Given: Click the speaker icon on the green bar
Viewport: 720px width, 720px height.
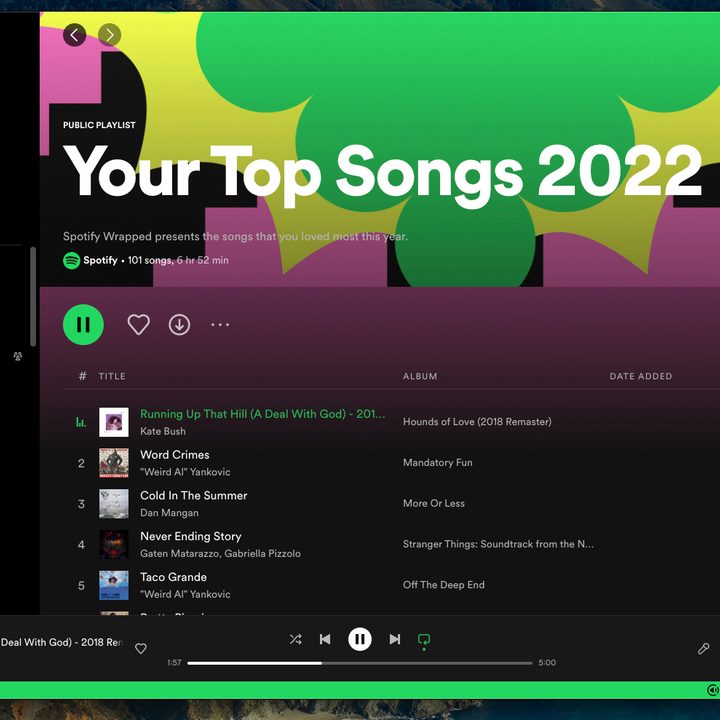Looking at the screenshot, I should tap(713, 690).
